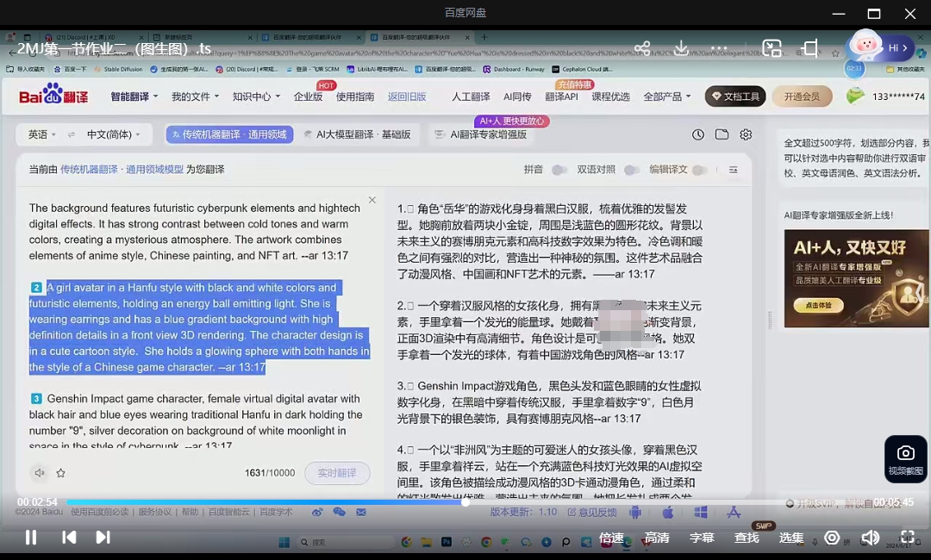Enter fullscreen mode in the player
This screenshot has width=931, height=560.
pos(907,538)
